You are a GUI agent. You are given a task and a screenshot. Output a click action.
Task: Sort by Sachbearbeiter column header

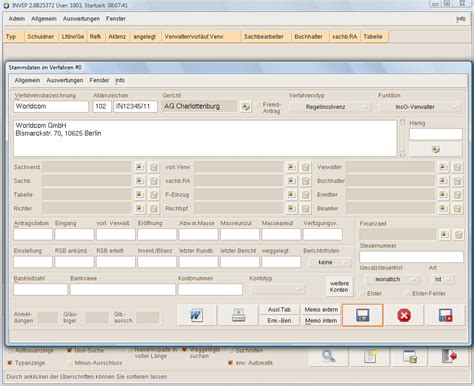pos(266,37)
